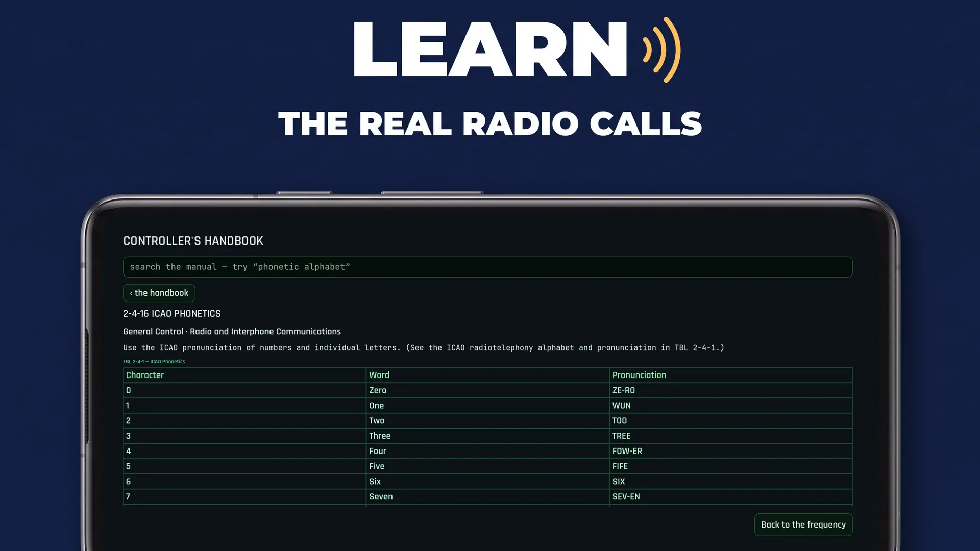This screenshot has width=980, height=551.
Task: Select the '2-4-16 ICAO PHONETICS' heading
Action: click(172, 314)
